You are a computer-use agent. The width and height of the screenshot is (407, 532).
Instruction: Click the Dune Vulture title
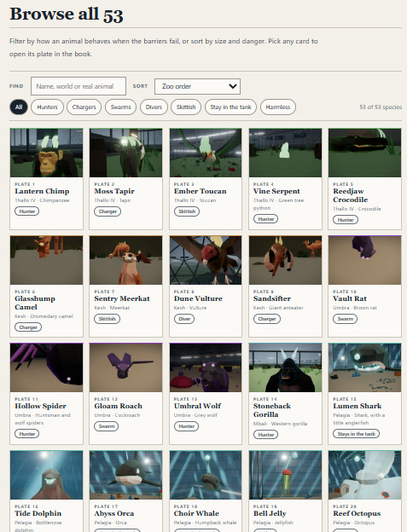(198, 298)
